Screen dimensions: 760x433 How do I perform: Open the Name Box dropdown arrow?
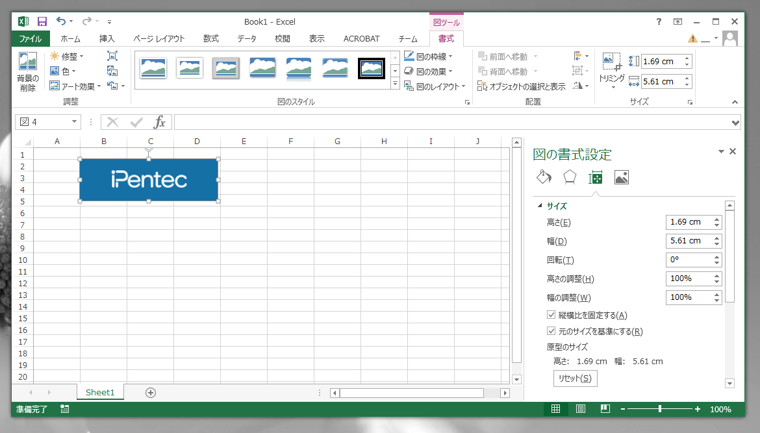(x=74, y=122)
